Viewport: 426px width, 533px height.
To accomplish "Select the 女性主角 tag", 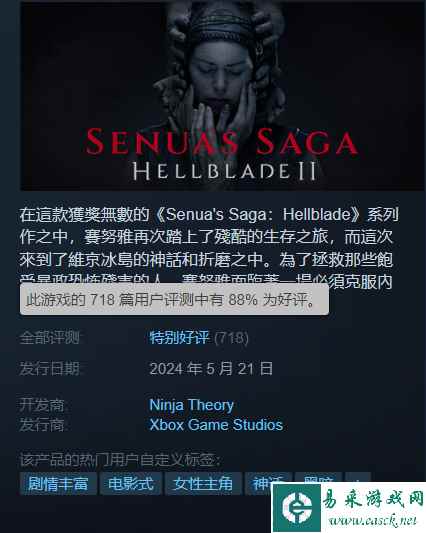I will [x=203, y=483].
